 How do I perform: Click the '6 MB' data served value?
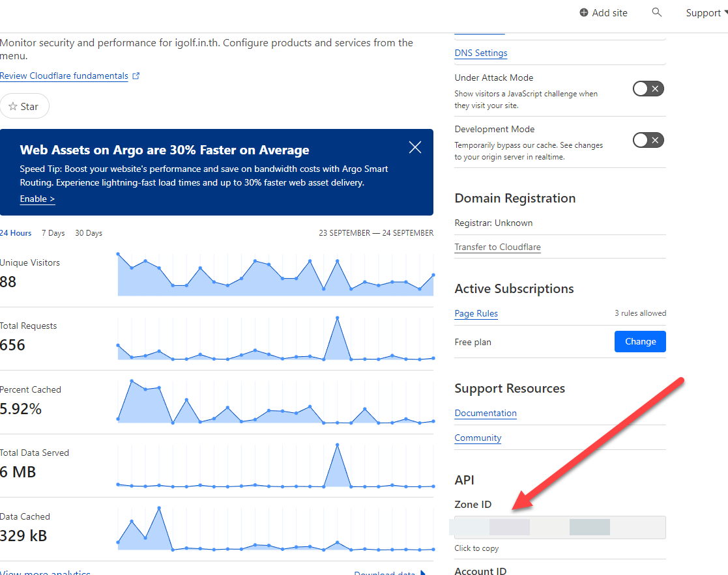pyautogui.click(x=18, y=472)
